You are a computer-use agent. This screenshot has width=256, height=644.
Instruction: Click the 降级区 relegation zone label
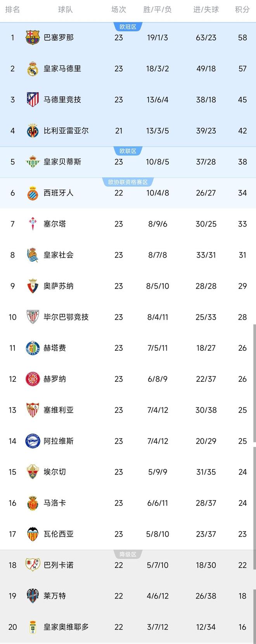128,554
